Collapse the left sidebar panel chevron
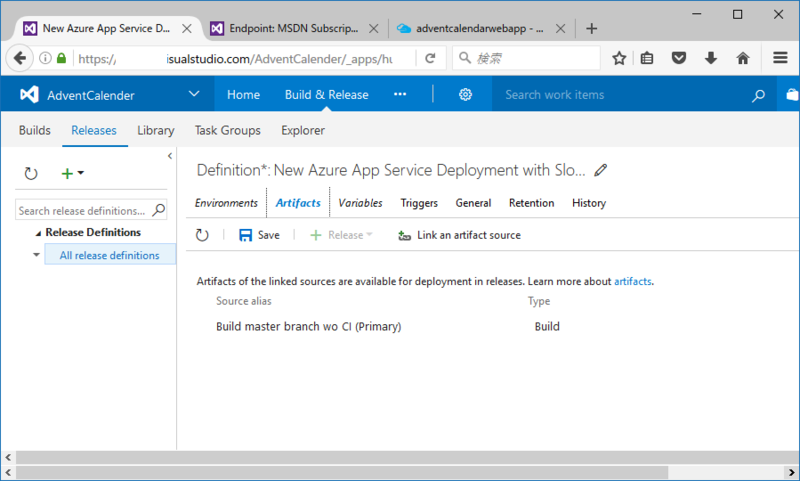The width and height of the screenshot is (800, 481). tap(170, 156)
